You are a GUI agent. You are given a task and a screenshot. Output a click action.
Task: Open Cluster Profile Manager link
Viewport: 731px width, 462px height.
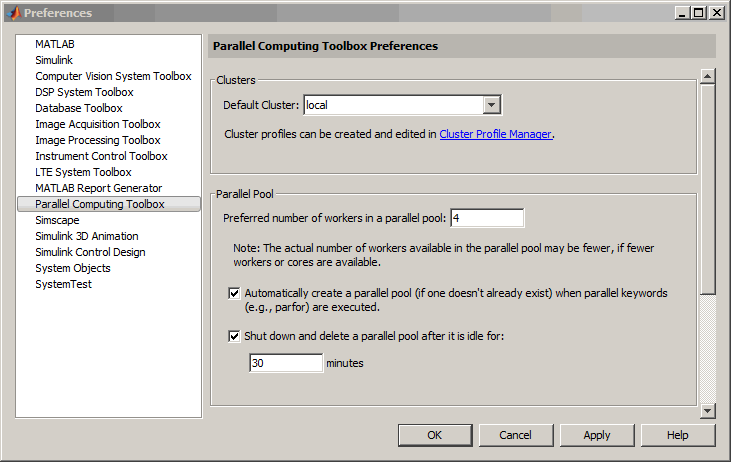[x=496, y=134]
